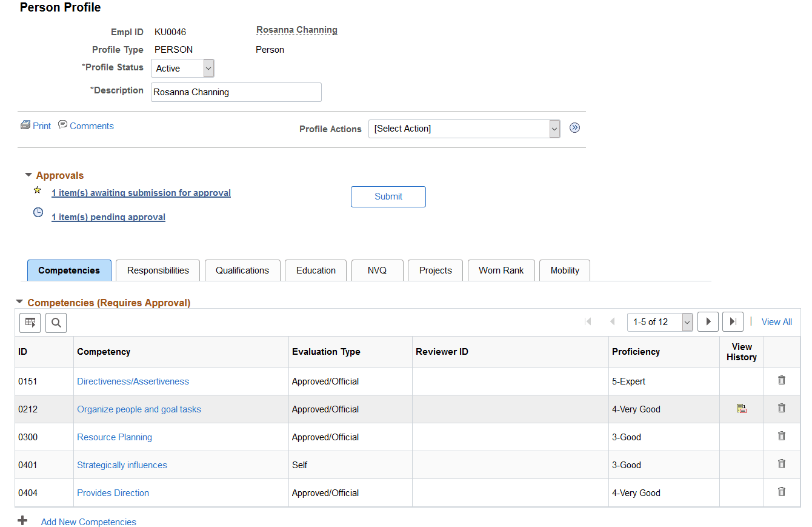Click the Submit button for approvals
812x527 pixels.
coord(388,196)
